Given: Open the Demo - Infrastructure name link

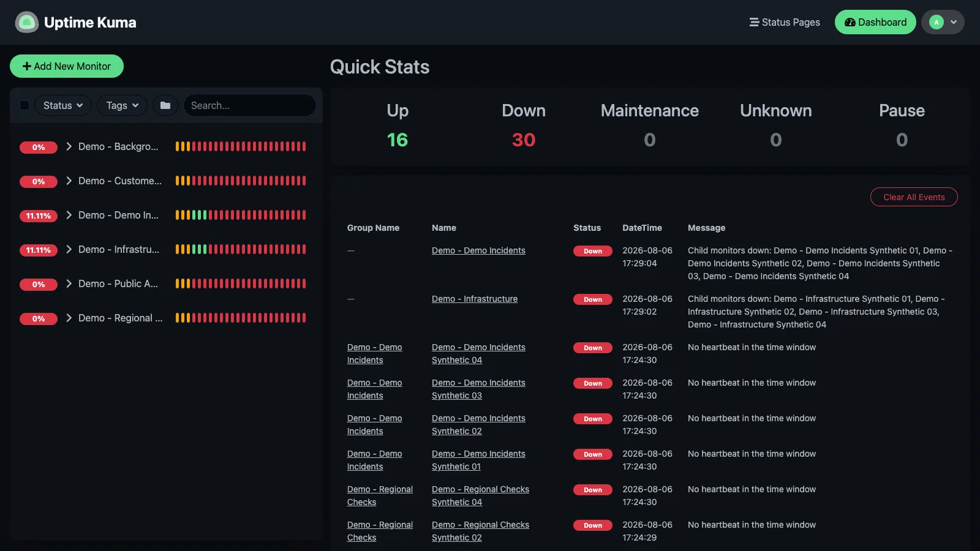Looking at the screenshot, I should 475,299.
